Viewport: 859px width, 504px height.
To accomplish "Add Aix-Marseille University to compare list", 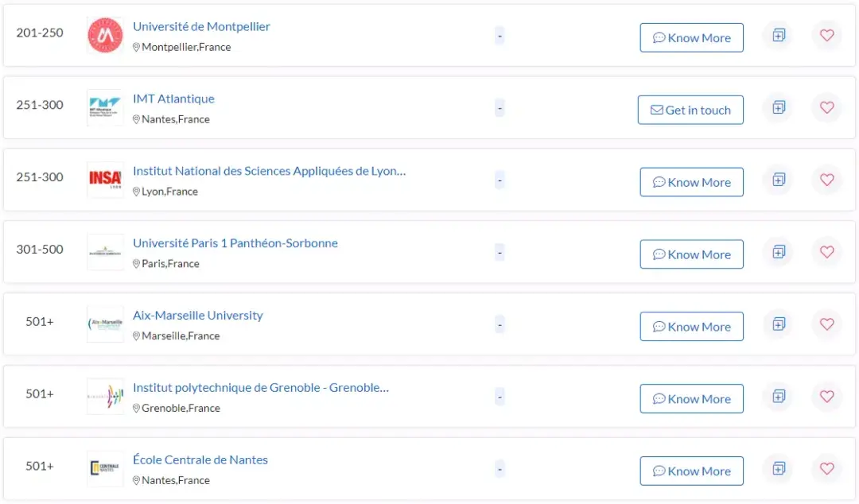I will point(779,324).
